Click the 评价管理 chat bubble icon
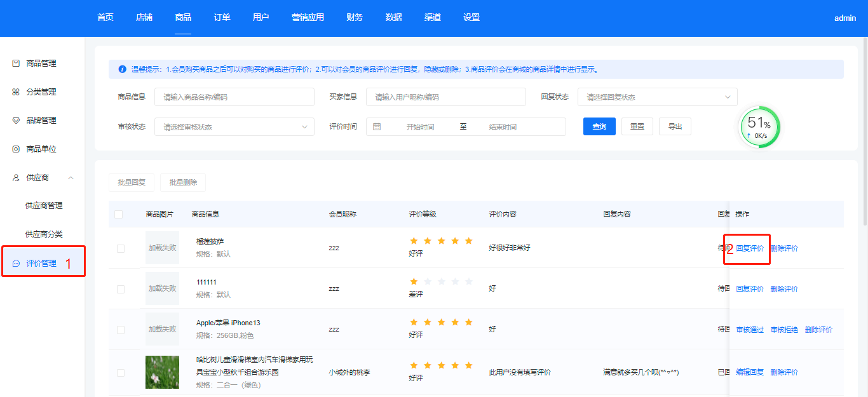 (17, 264)
